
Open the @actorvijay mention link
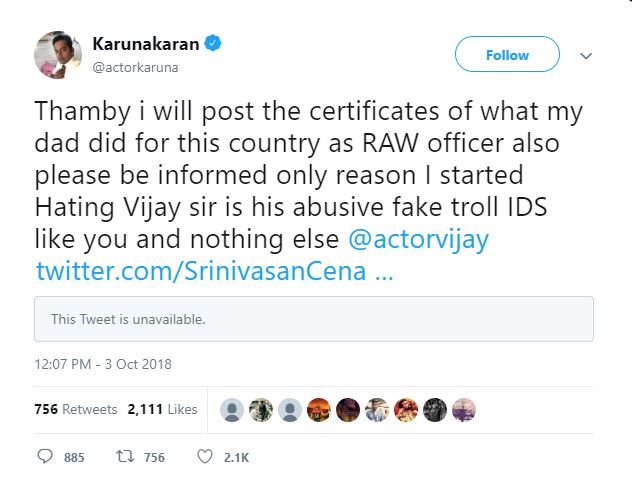click(418, 239)
